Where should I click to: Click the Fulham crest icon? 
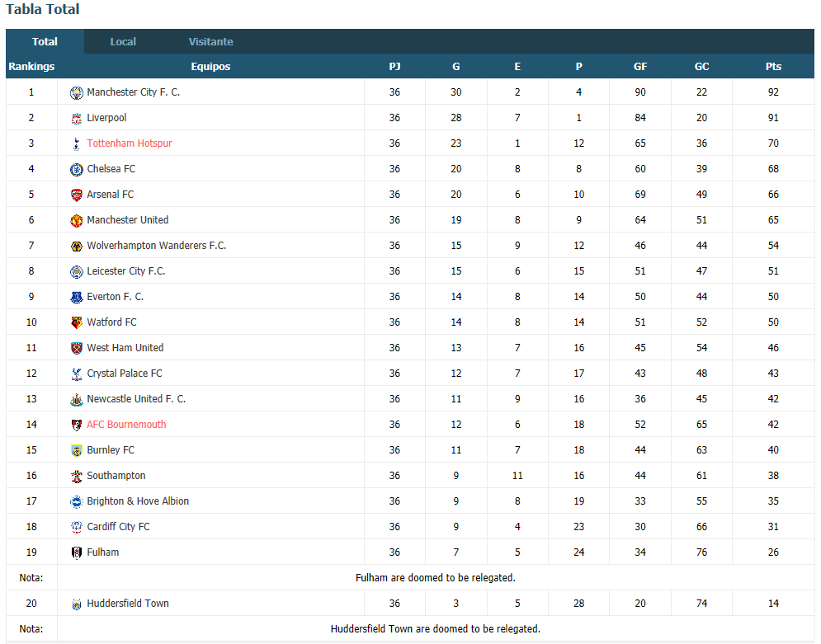pos(77,553)
